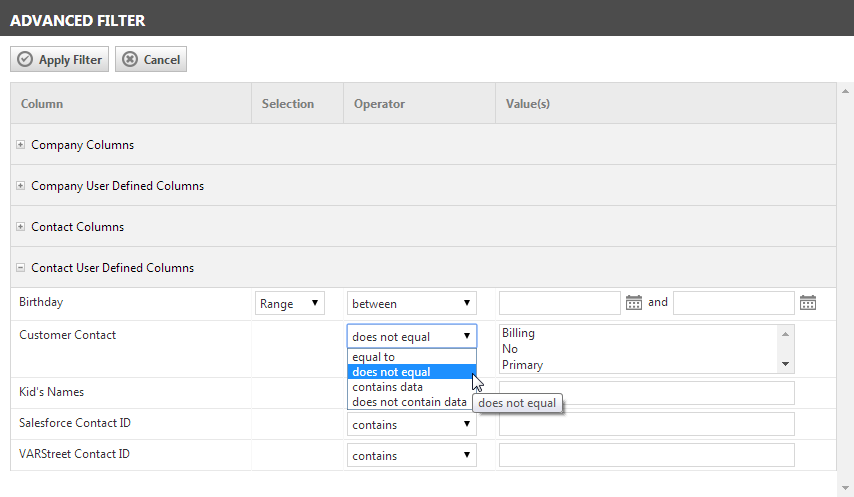Open the Birthday Range selection dropdown
Image resolution: width=854 pixels, height=497 pixels.
tap(290, 303)
